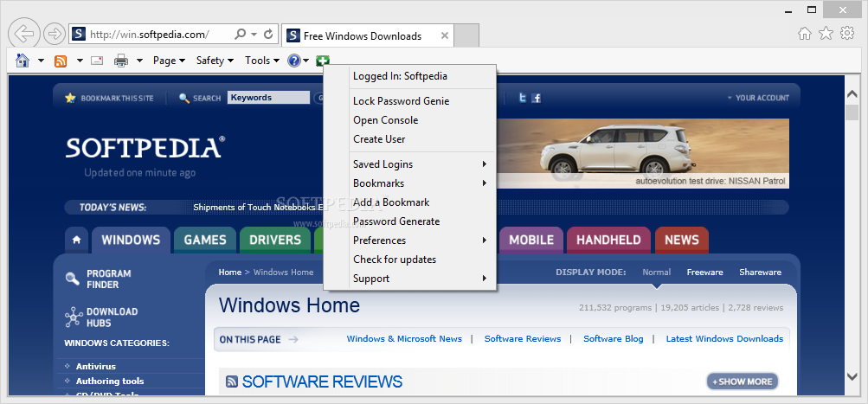Open the Nissan Patrol car advertisement
Screen dimensions: 868x404
(x=643, y=153)
